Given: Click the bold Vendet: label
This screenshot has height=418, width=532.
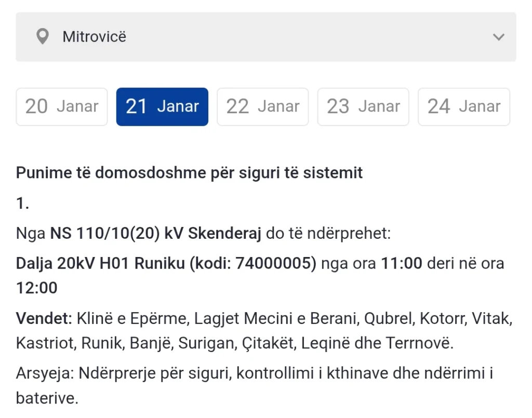Looking at the screenshot, I should click(44, 318).
